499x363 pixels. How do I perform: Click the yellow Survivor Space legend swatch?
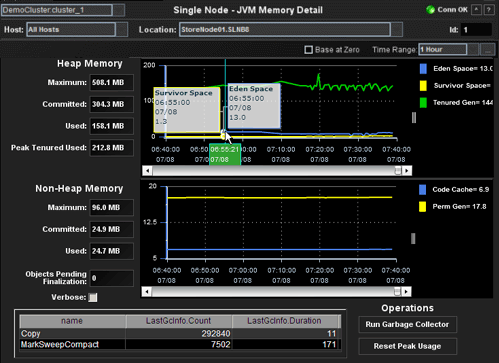pyautogui.click(x=423, y=86)
